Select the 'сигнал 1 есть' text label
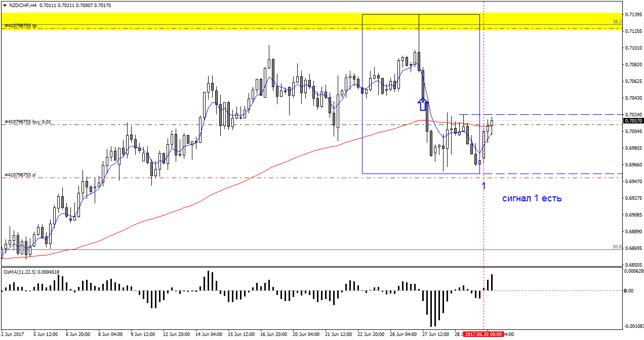The image size is (644, 340). [532, 198]
